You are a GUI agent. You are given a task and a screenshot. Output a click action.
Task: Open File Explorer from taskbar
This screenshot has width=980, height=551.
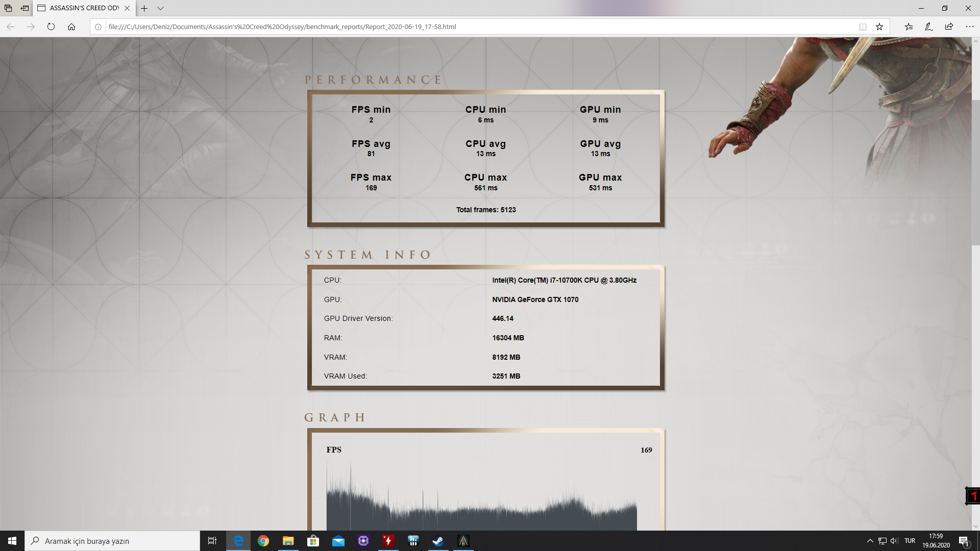click(x=288, y=541)
